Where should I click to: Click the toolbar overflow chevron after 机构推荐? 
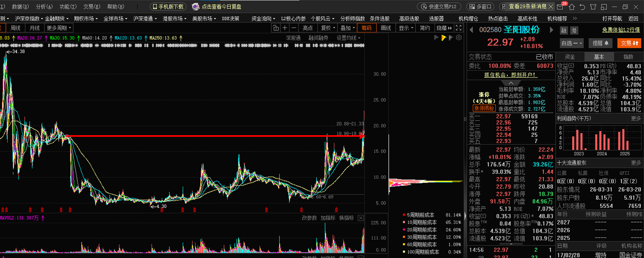pos(574,19)
